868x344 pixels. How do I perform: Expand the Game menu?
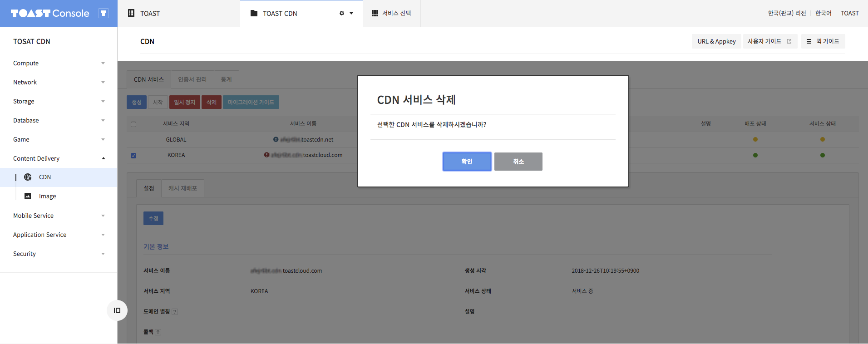59,139
